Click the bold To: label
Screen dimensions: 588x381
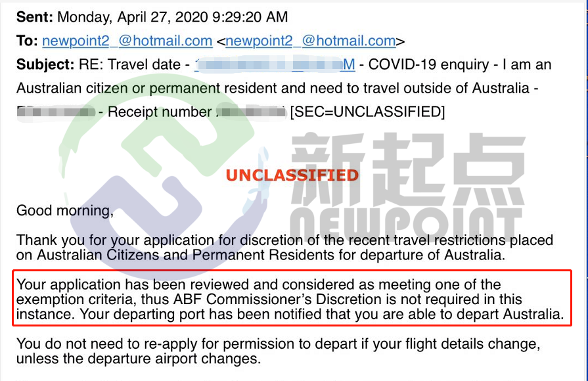tap(27, 41)
